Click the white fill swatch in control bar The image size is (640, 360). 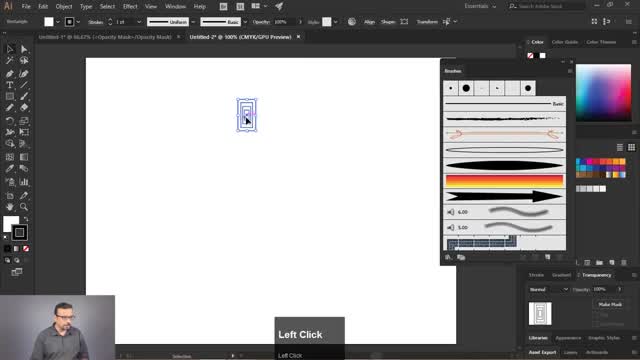point(49,22)
